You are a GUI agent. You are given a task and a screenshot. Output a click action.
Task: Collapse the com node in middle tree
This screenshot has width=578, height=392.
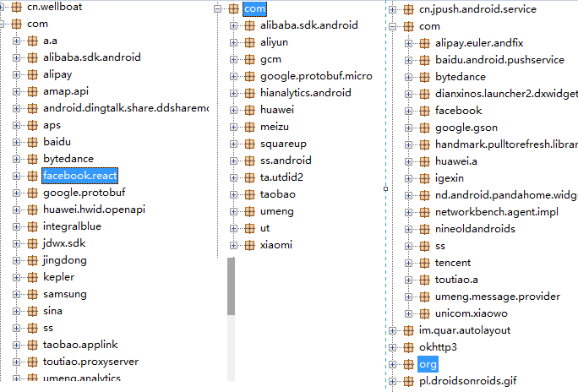coord(217,8)
